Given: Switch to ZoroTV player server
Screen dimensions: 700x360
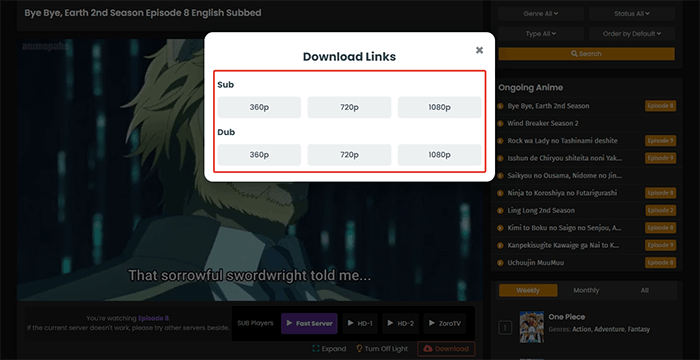Looking at the screenshot, I should (445, 323).
